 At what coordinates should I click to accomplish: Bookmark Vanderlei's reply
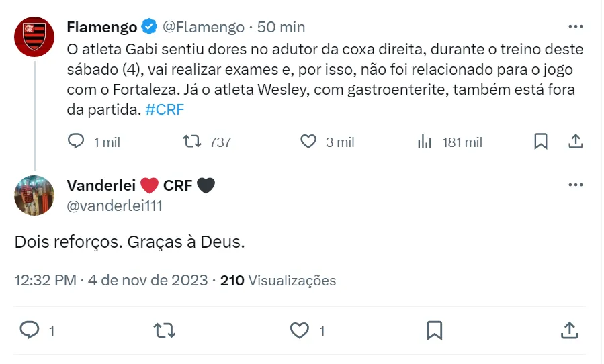point(434,330)
